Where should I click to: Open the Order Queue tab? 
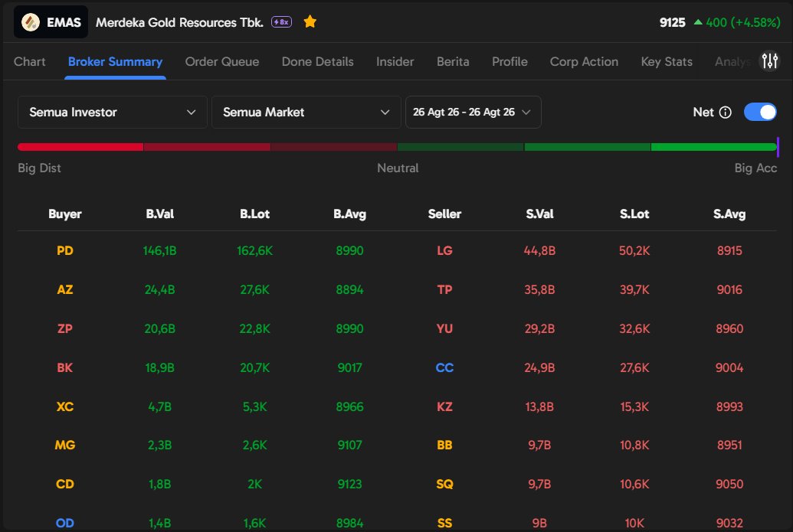[222, 62]
